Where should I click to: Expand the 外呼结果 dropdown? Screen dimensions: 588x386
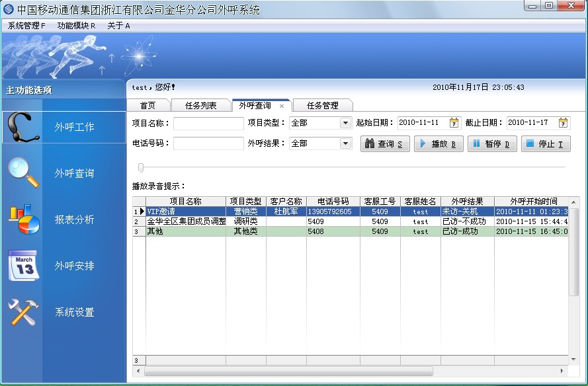tap(345, 143)
